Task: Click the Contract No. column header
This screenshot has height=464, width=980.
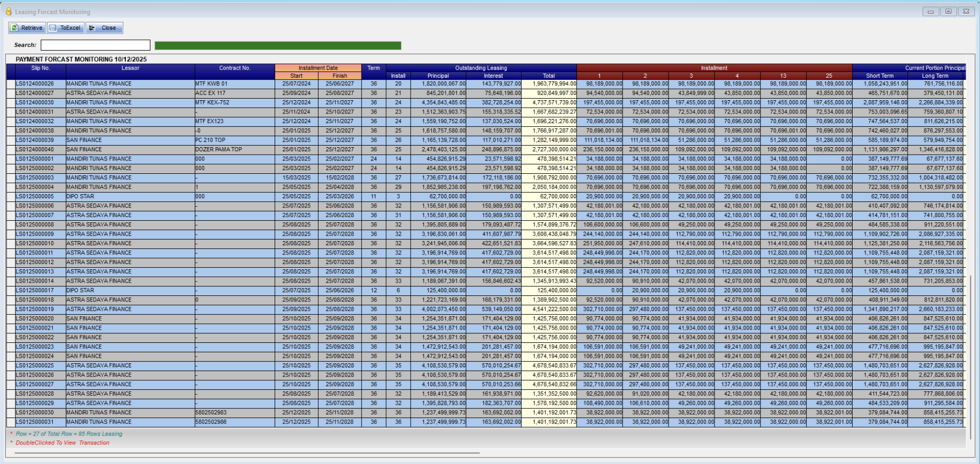Action: 235,68
